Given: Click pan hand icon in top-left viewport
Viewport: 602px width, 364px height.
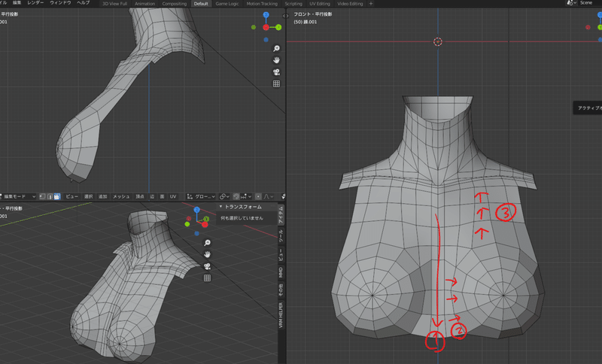Looking at the screenshot, I should (276, 60).
